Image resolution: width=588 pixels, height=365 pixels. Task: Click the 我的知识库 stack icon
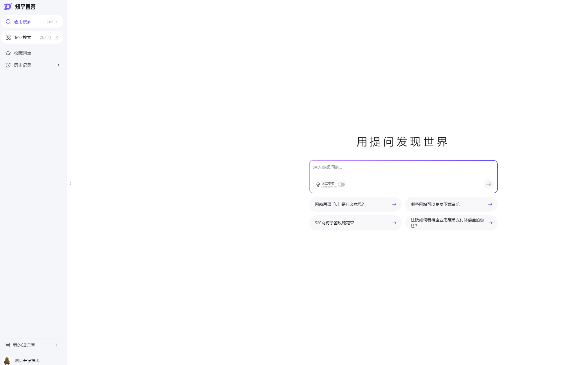coord(8,345)
